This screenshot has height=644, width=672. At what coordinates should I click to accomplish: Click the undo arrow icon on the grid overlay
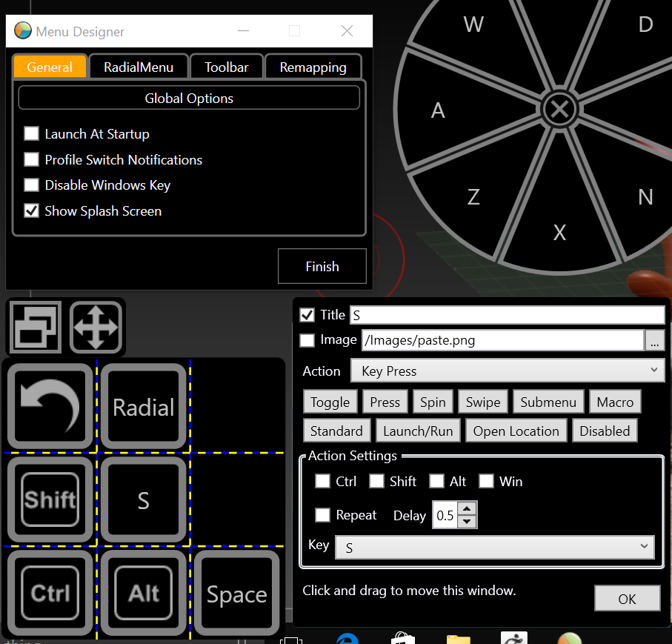50,406
